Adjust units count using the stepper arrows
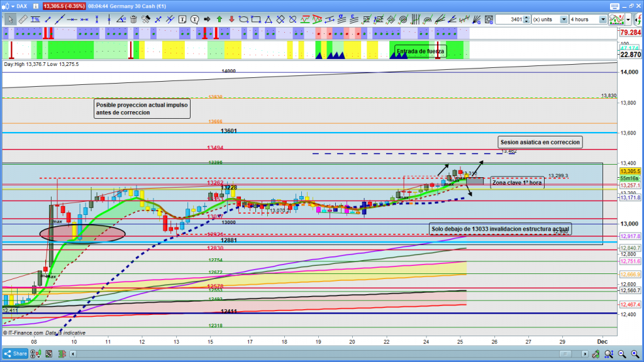 coord(527,19)
